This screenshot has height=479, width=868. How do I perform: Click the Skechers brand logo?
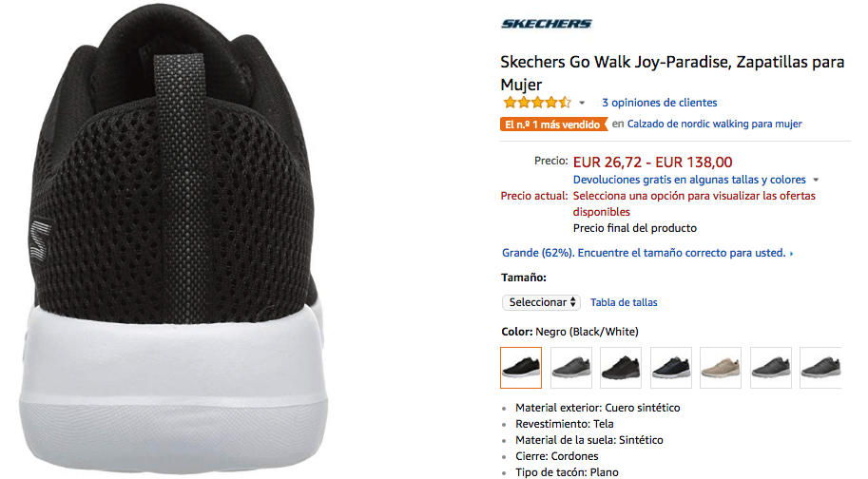(547, 23)
